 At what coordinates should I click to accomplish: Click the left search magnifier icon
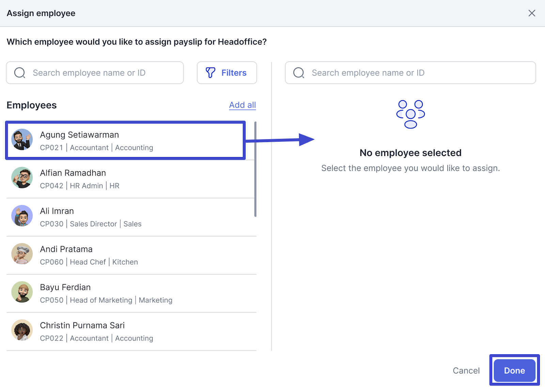click(x=20, y=73)
